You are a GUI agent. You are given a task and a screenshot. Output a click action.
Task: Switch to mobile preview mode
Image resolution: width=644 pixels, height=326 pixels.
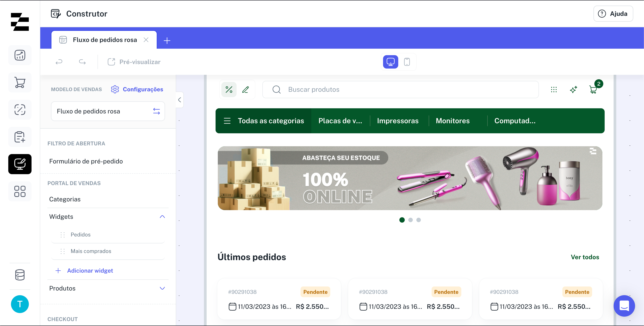[407, 62]
